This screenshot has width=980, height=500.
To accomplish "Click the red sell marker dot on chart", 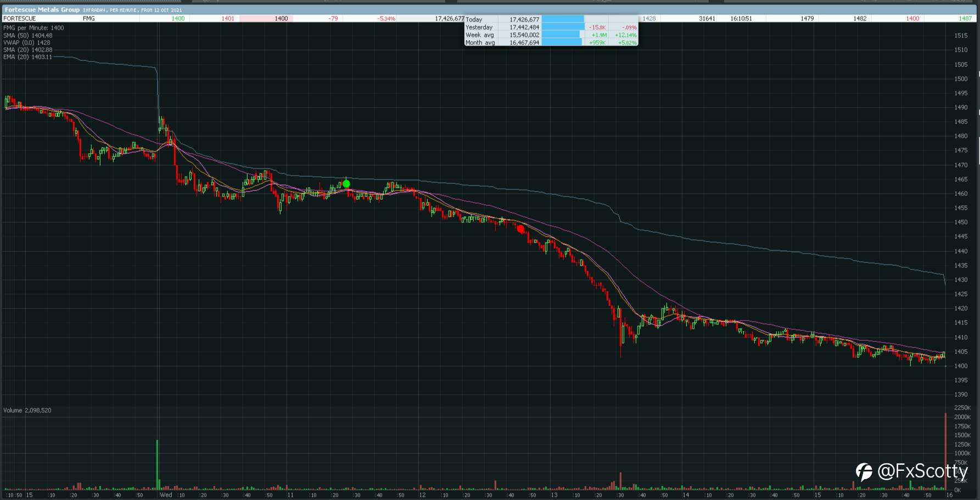I will tap(520, 229).
